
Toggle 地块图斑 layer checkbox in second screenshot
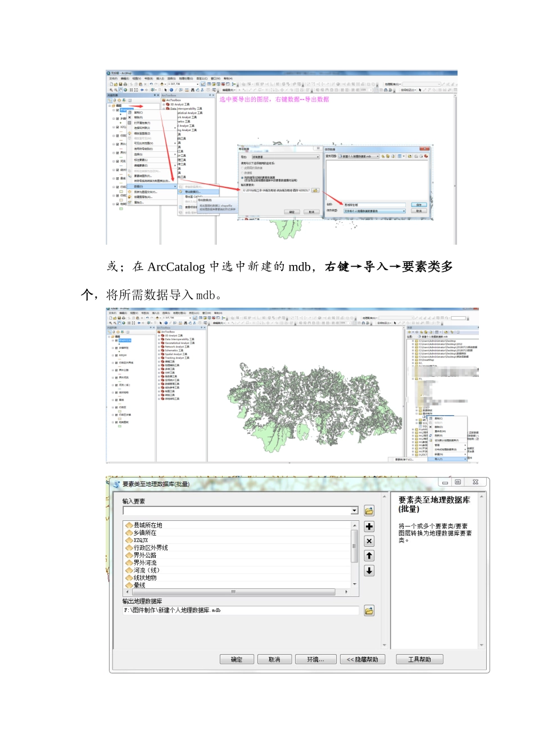pos(116,422)
